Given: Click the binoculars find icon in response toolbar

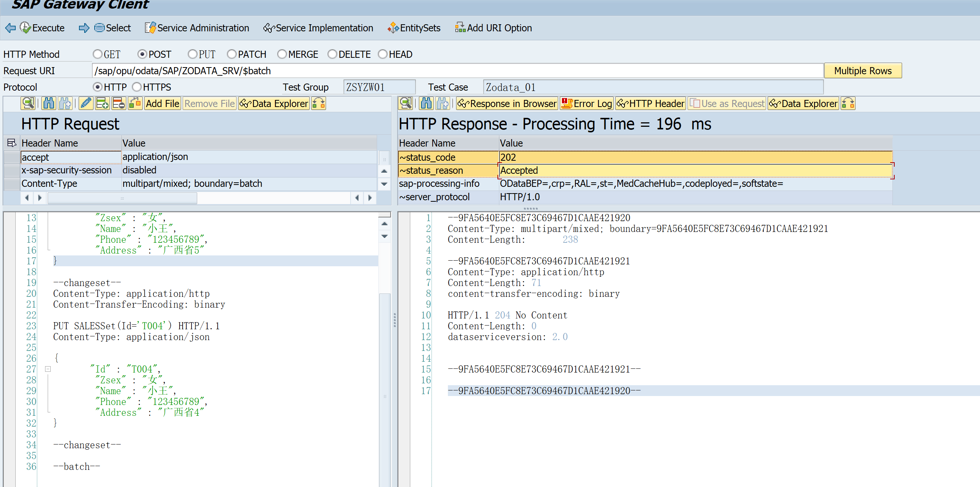Looking at the screenshot, I should [x=426, y=104].
